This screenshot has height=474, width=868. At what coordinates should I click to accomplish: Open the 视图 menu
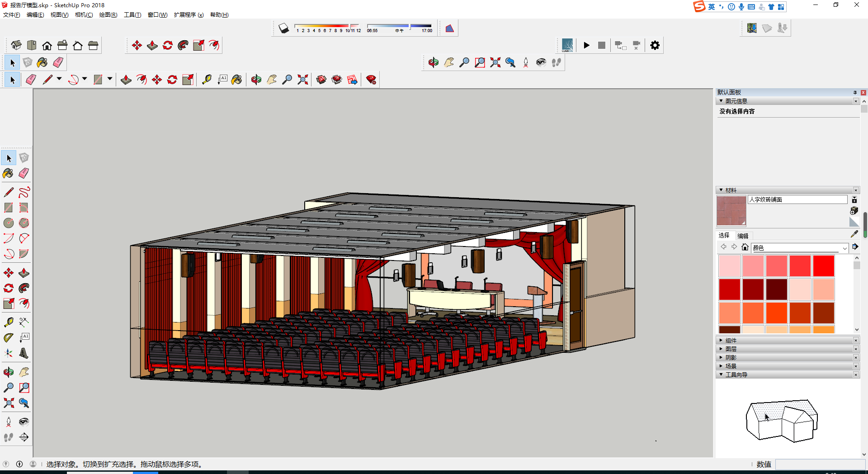coord(59,15)
